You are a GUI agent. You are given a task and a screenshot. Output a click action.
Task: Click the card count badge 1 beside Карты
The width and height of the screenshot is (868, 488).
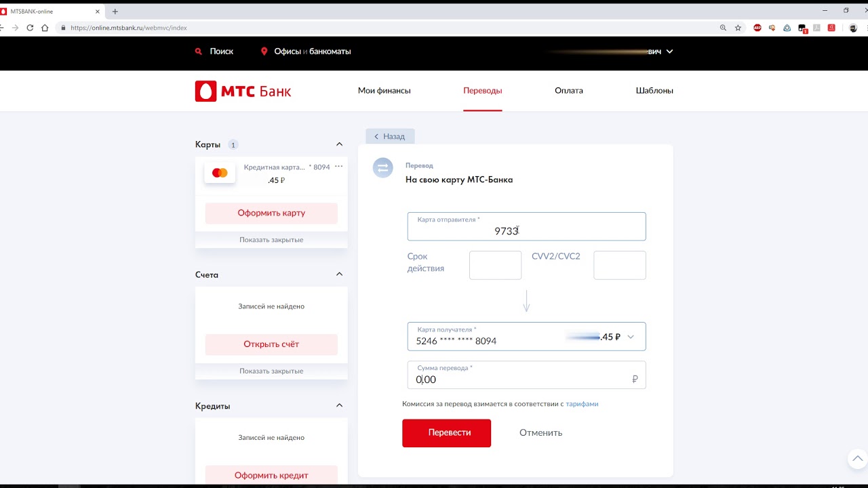click(x=233, y=144)
